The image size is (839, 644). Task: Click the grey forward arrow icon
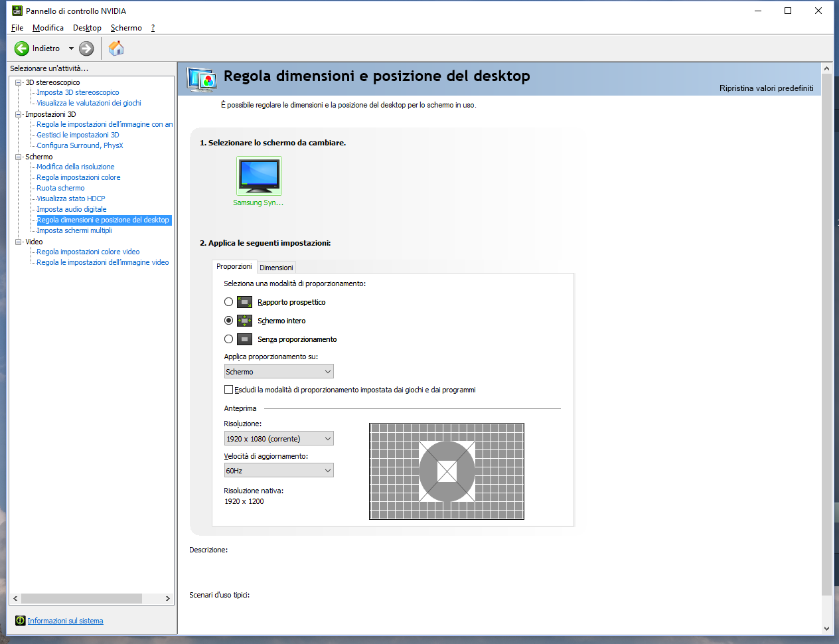pyautogui.click(x=86, y=48)
